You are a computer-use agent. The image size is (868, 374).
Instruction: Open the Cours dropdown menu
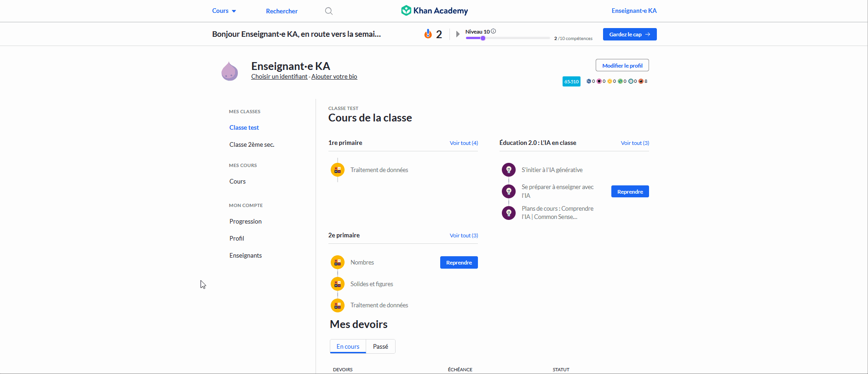coord(224,11)
